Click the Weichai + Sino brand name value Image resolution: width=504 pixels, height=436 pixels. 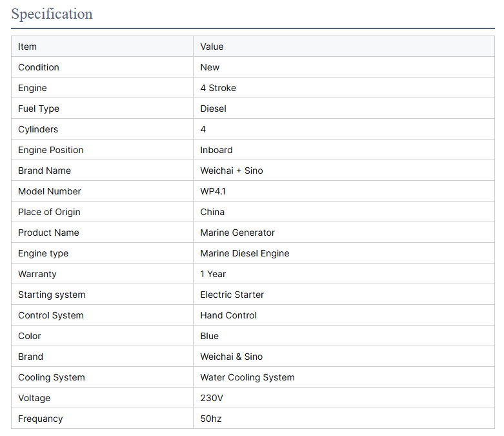coord(232,171)
